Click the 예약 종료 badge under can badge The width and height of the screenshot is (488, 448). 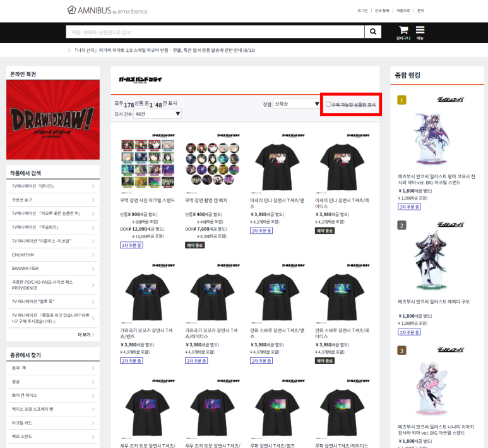(195, 245)
